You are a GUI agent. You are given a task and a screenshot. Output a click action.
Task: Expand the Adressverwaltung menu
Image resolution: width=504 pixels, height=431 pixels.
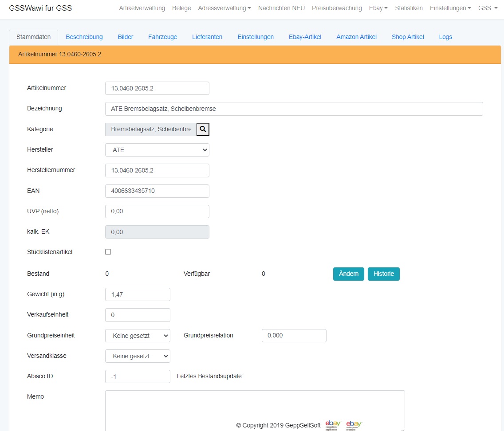coord(224,8)
